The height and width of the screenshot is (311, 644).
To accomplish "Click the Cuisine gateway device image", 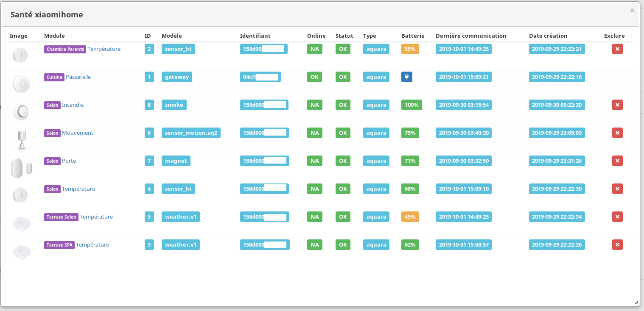I will (x=21, y=84).
